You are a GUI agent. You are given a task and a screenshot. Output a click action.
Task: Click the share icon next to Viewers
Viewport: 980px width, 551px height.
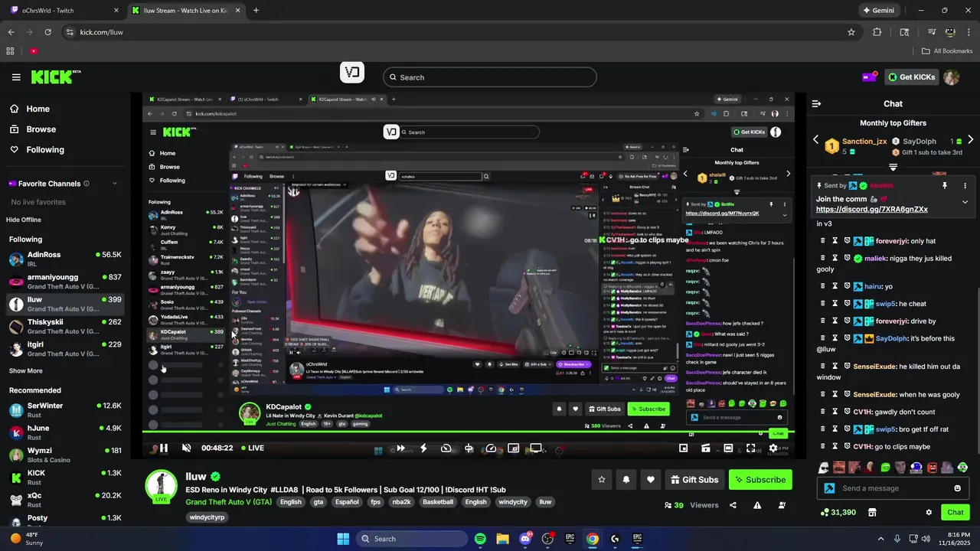733,505
